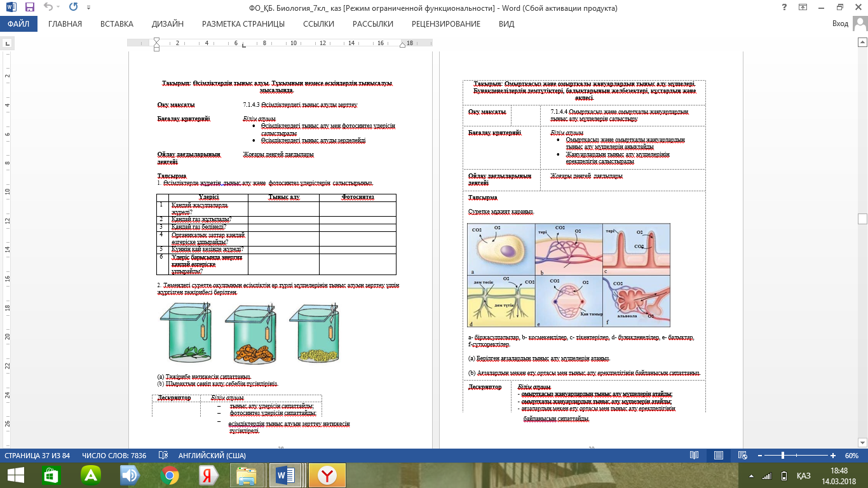Screen dimensions: 868x488
Task: Go to the РАЗМЕТКА СТРАНИЦЫ tab
Action: (243, 24)
